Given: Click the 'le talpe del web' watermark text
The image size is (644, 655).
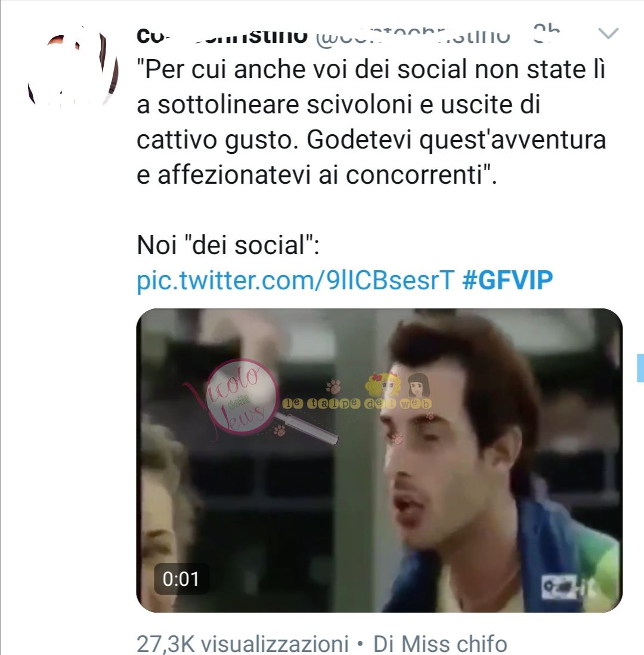Looking at the screenshot, I should 357,403.
